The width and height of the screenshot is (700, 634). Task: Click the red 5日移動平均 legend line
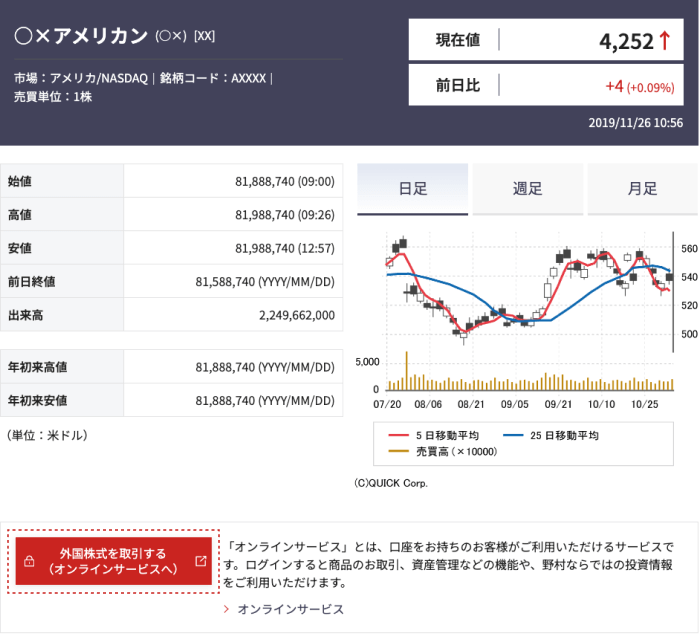pyautogui.click(x=398, y=435)
